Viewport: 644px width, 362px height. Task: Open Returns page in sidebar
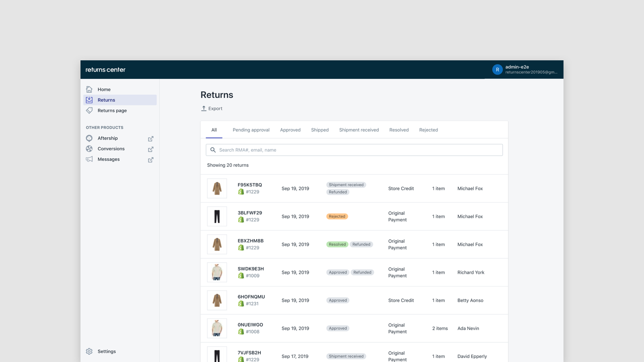pos(120,110)
